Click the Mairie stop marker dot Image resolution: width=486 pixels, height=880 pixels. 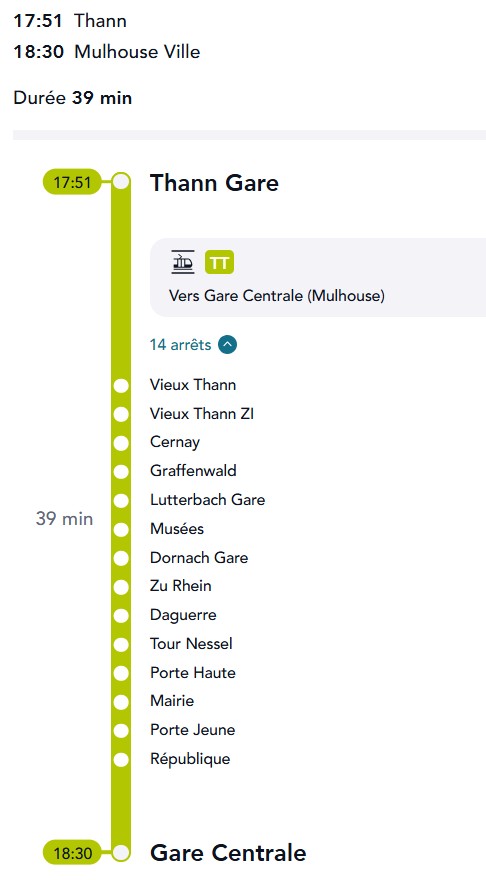click(x=121, y=702)
